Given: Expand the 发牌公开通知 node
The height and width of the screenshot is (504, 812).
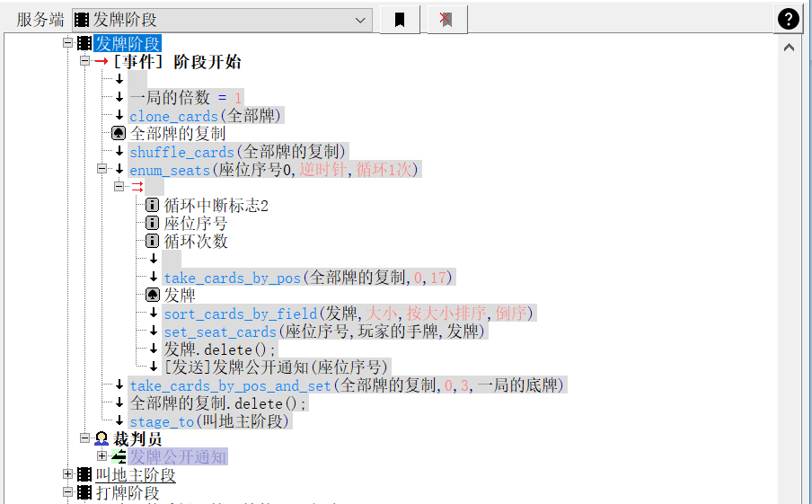Looking at the screenshot, I should point(101,457).
